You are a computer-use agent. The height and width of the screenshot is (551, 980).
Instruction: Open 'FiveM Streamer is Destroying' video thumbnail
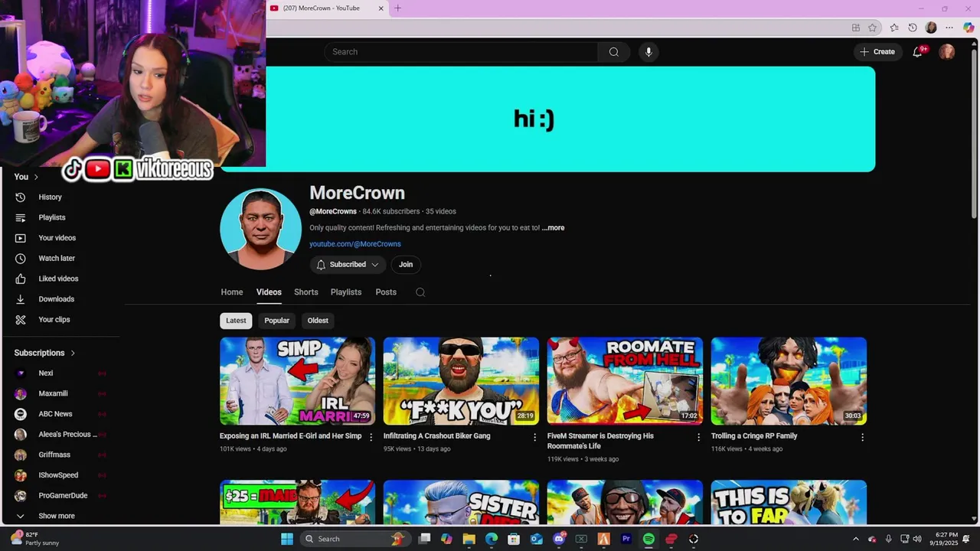click(625, 381)
